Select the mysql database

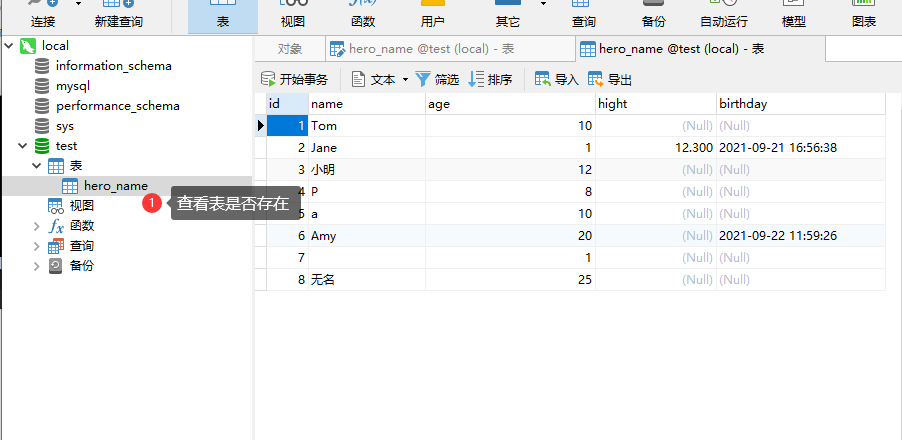coord(72,86)
